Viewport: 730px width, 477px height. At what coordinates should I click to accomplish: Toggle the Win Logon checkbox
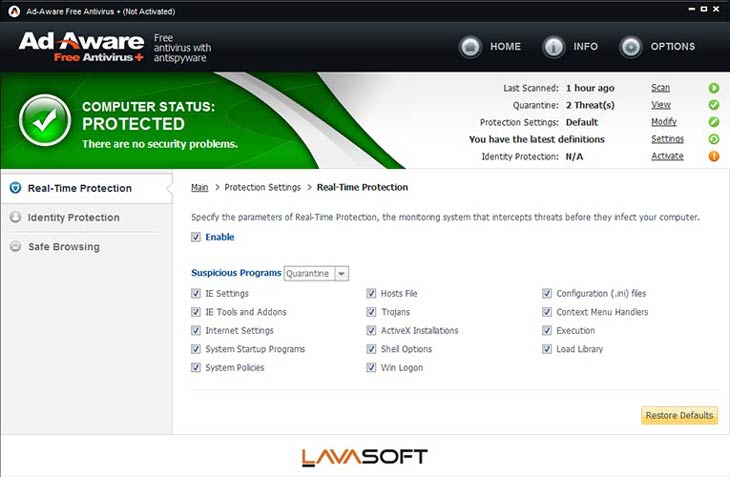pyautogui.click(x=371, y=368)
